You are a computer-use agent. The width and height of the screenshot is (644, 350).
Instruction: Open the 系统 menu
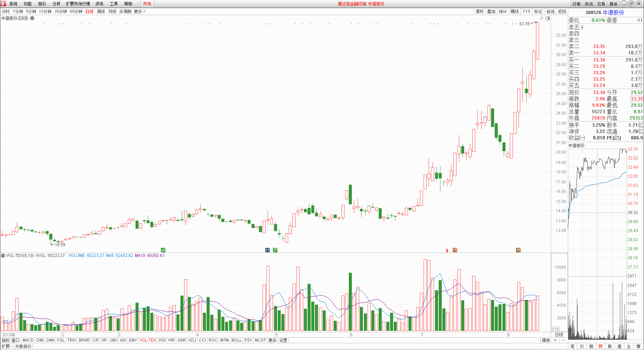[13, 4]
